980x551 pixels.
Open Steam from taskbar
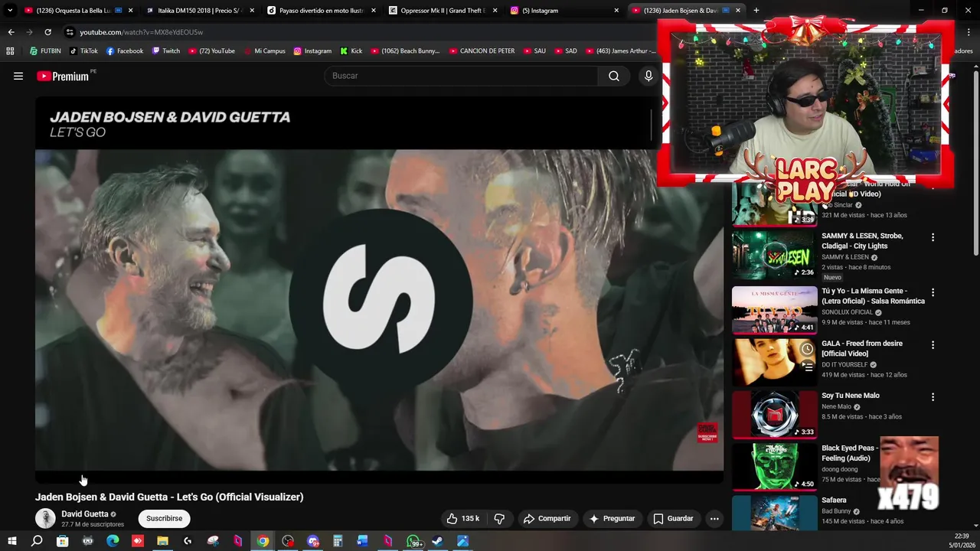click(x=438, y=541)
